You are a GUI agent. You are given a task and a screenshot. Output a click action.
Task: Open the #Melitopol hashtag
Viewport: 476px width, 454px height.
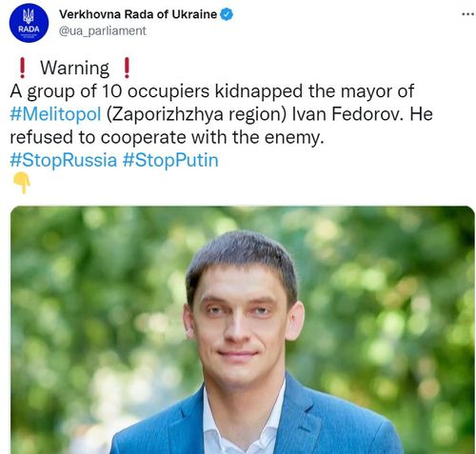click(x=55, y=114)
